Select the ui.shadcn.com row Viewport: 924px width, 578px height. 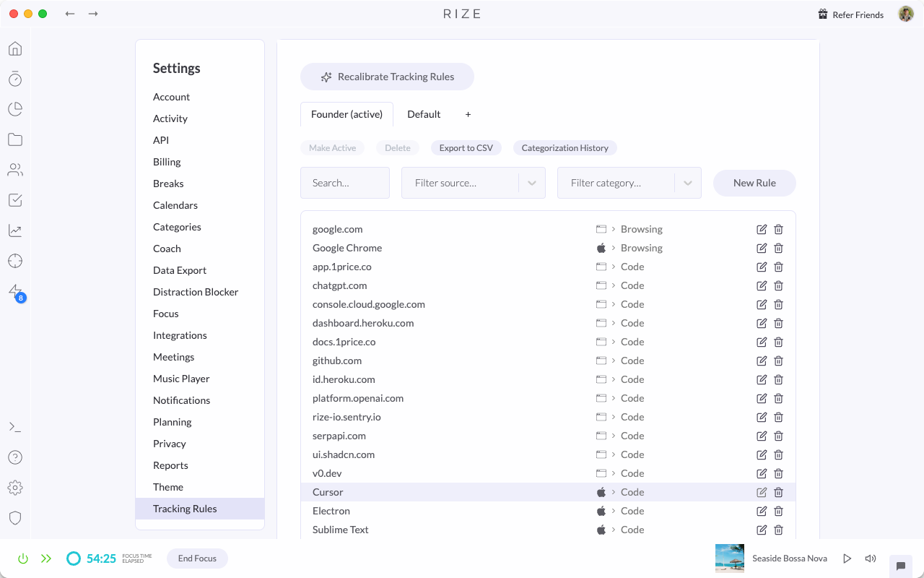[548, 454]
